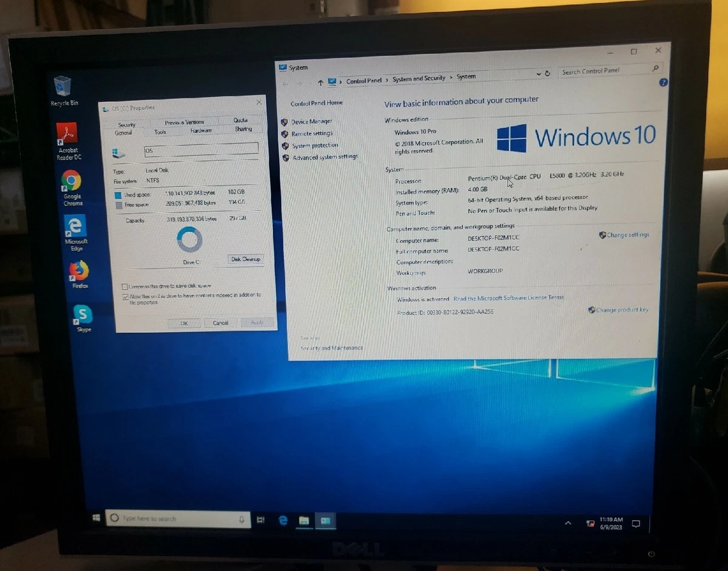This screenshot has height=571, width=728.
Task: Click the drive icon in OS Properties dialog
Action: coord(118,154)
